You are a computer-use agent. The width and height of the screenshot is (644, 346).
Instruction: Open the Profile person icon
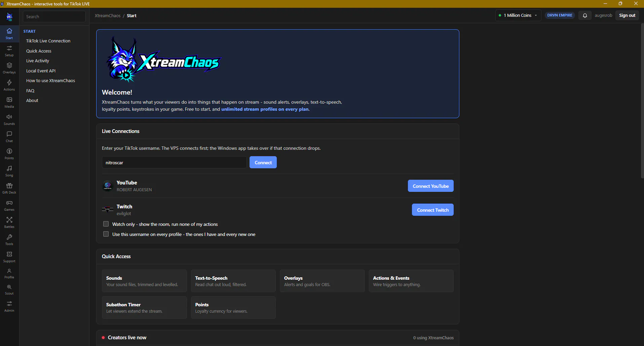point(9,273)
